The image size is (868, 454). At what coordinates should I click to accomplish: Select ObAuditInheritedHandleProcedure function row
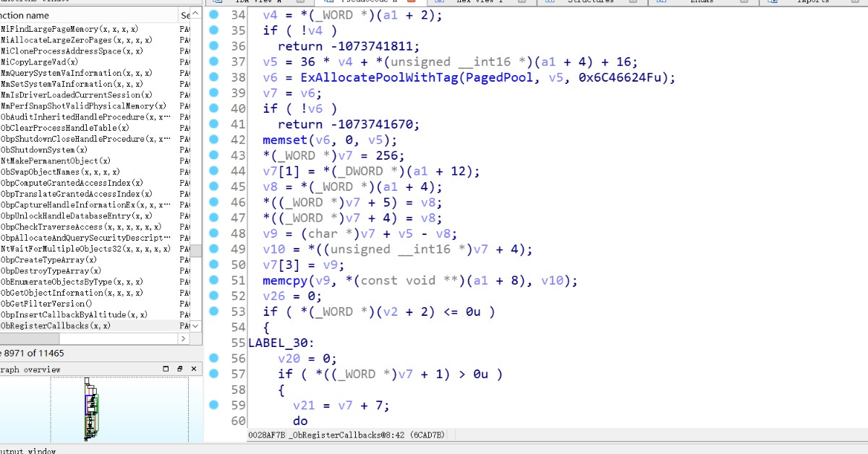[x=95, y=116]
